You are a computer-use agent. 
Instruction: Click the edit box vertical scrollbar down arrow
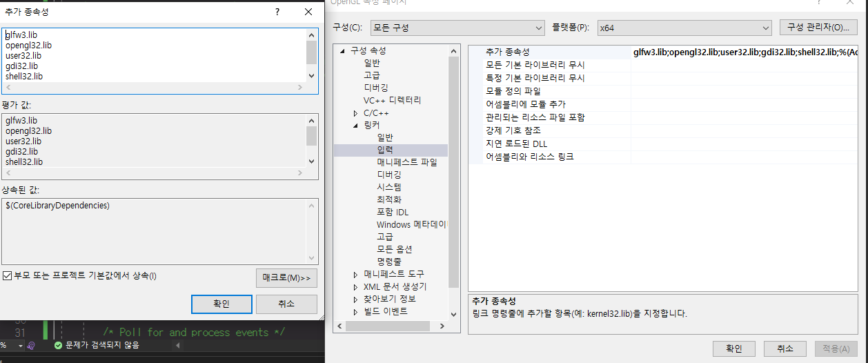coord(311,77)
